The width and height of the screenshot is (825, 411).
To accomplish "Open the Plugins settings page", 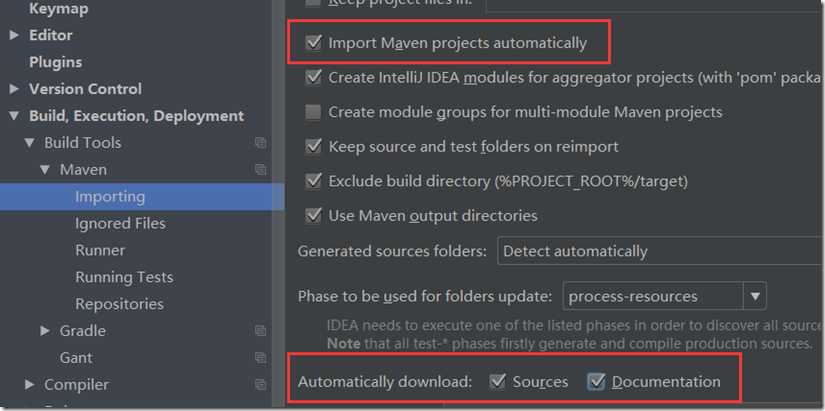I will click(x=55, y=62).
